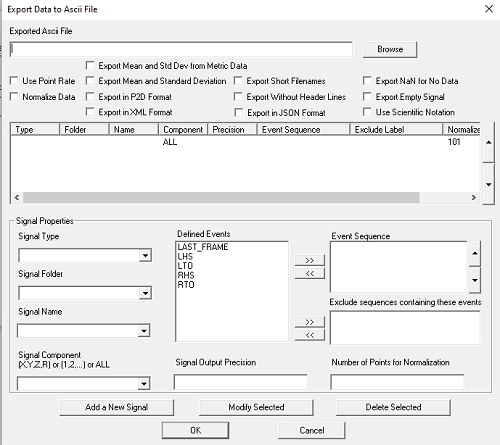Select LHS in Defined Events list

pyautogui.click(x=185, y=256)
